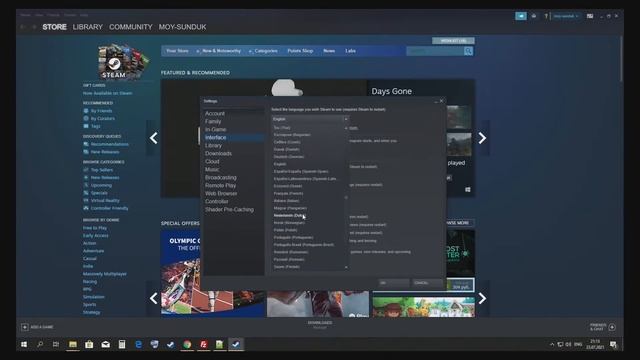Open the Free to Play genre link
The height and width of the screenshot is (360, 640).
tap(95, 228)
